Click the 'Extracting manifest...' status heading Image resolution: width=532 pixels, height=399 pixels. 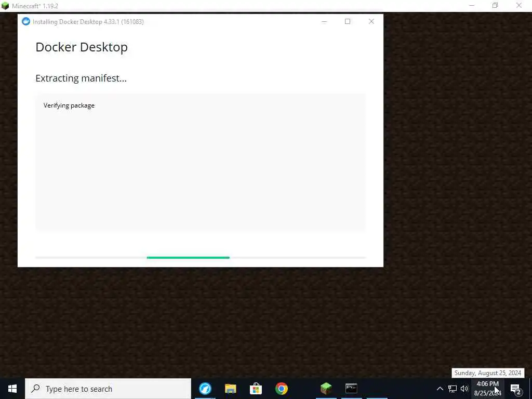coord(81,78)
